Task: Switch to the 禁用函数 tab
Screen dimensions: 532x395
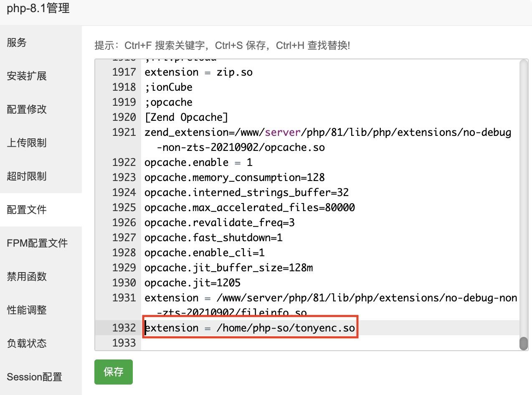Action: [27, 277]
